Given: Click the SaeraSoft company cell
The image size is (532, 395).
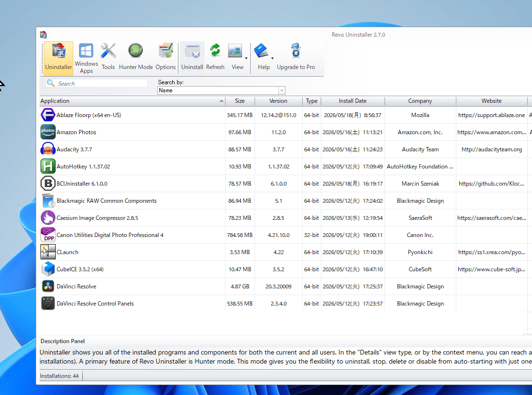Looking at the screenshot, I should 420,218.
